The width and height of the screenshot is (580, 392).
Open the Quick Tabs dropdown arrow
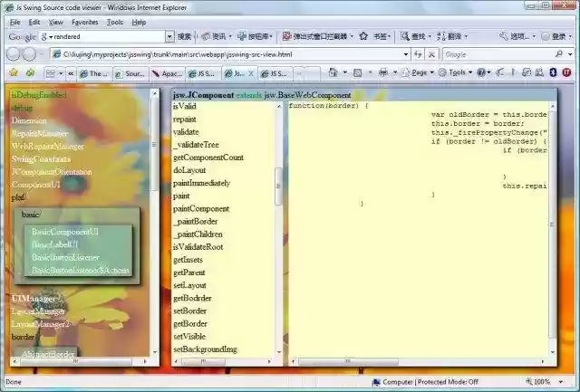coord(61,73)
